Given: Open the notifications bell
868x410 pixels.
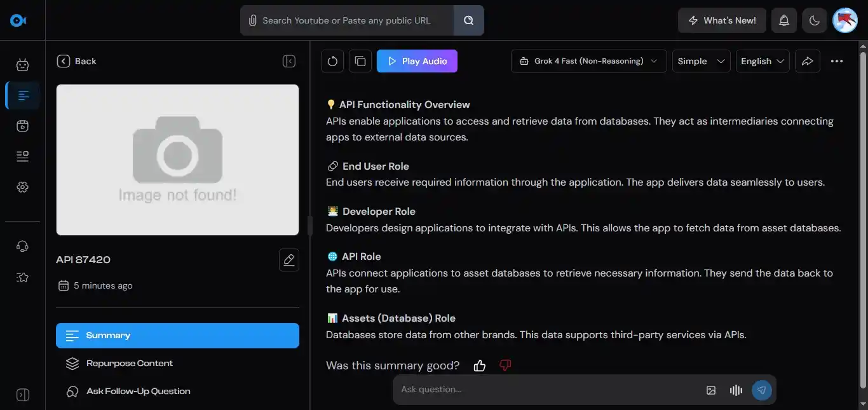Looking at the screenshot, I should click(x=784, y=20).
